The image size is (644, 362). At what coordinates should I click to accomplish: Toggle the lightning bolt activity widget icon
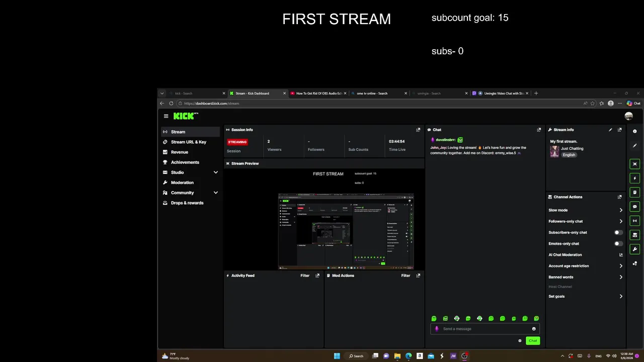[635, 178]
